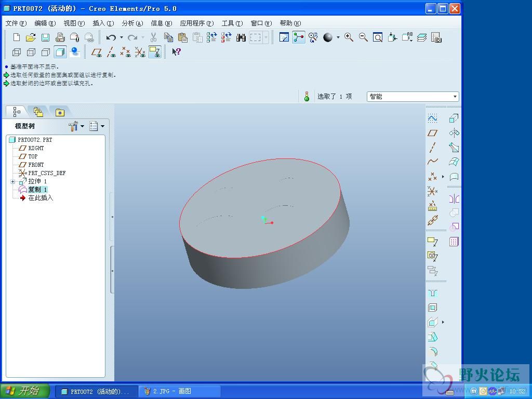Open the Layers tool icon

[x=422, y=37]
